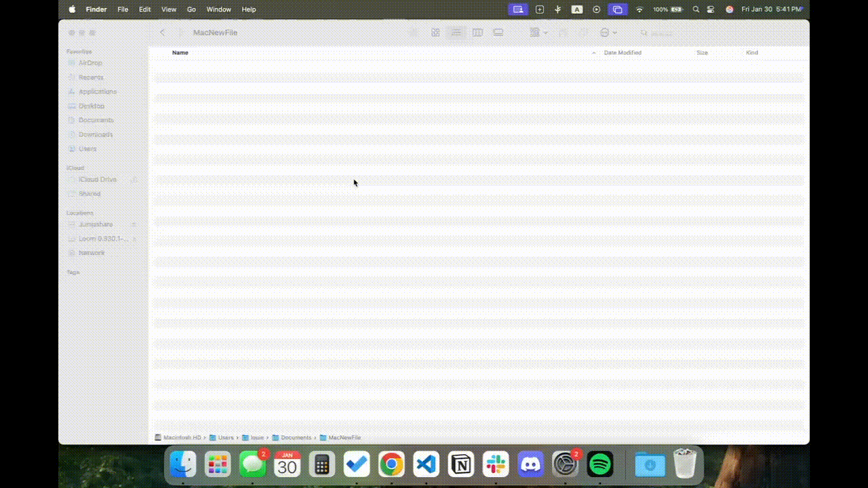Open the Action ellipsis menu in toolbar
This screenshot has width=868, height=488.
(608, 33)
